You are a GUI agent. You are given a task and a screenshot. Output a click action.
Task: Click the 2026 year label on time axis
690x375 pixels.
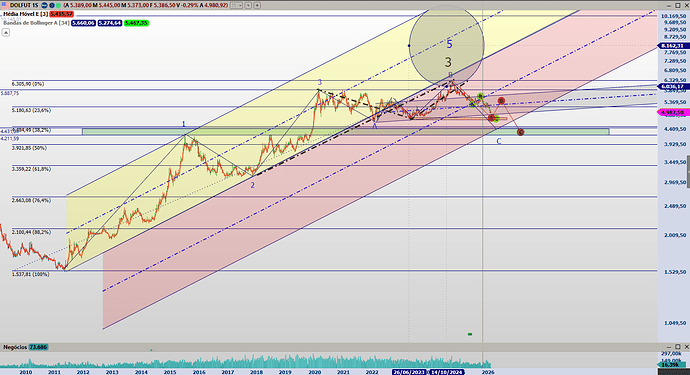click(x=488, y=372)
